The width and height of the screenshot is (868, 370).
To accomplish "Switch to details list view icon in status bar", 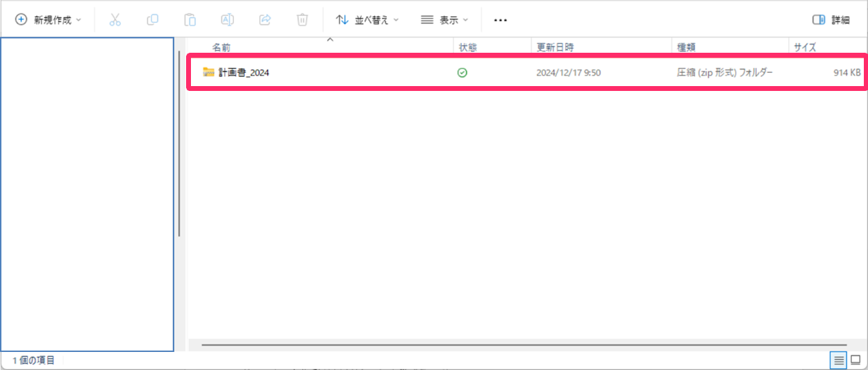I will (839, 360).
